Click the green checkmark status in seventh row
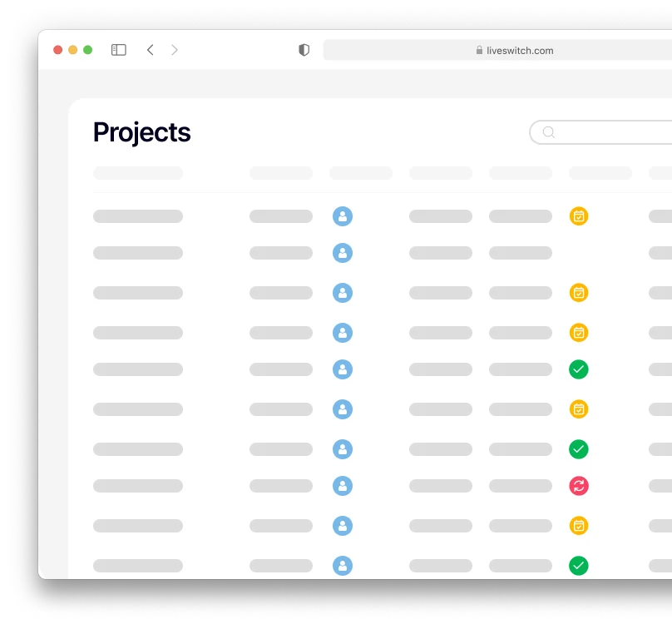Screen dimensions: 672x624 579,449
